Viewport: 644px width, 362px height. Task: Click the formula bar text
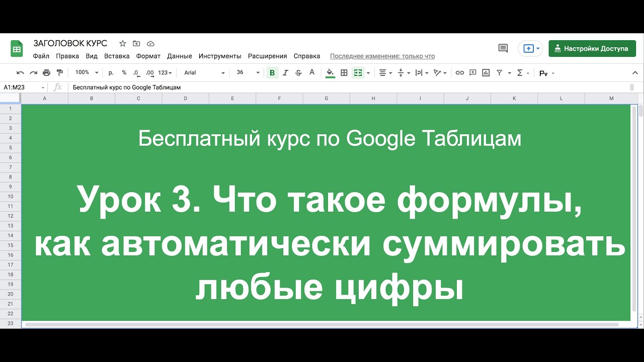click(x=127, y=87)
